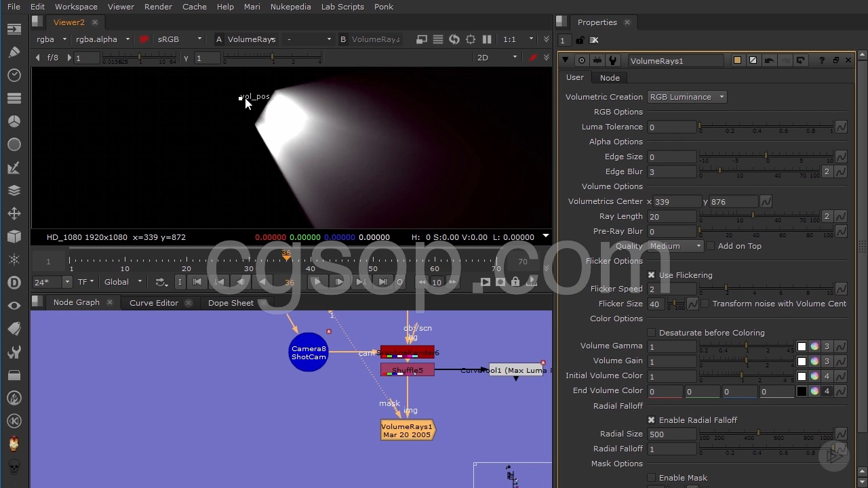Click the Properties panel lock icon
This screenshot has height=488, width=868.
[580, 41]
